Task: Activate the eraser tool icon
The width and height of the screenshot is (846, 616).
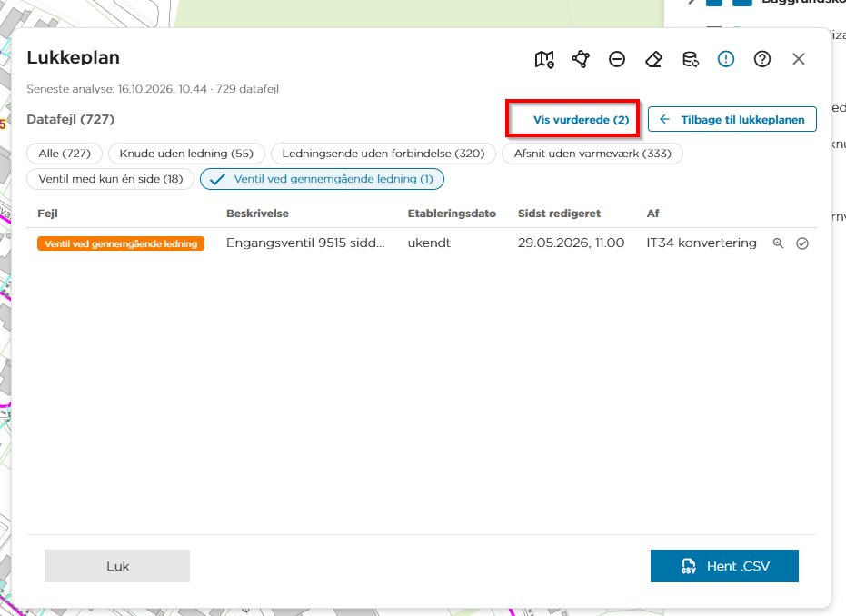Action: [x=653, y=59]
